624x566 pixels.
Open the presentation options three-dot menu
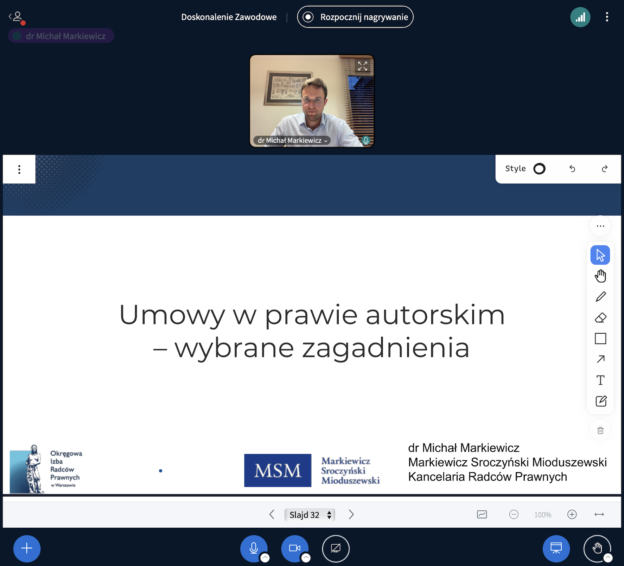click(x=19, y=170)
